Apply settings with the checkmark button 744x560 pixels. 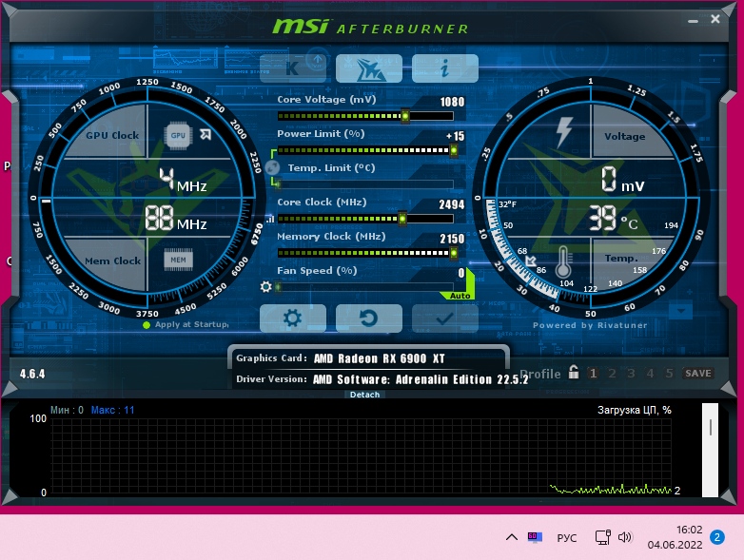click(444, 319)
